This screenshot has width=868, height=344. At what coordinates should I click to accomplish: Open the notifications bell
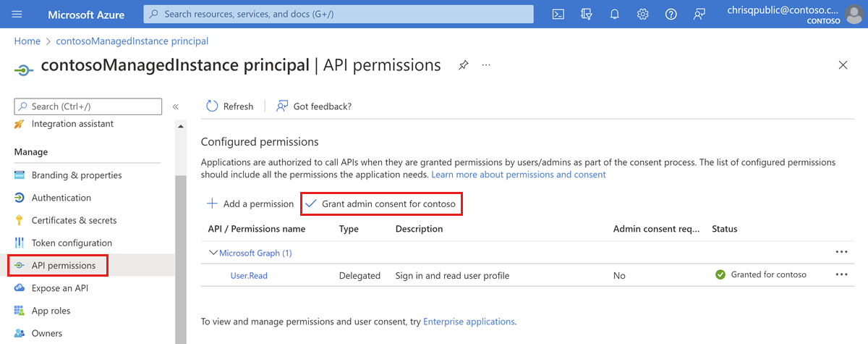click(615, 14)
